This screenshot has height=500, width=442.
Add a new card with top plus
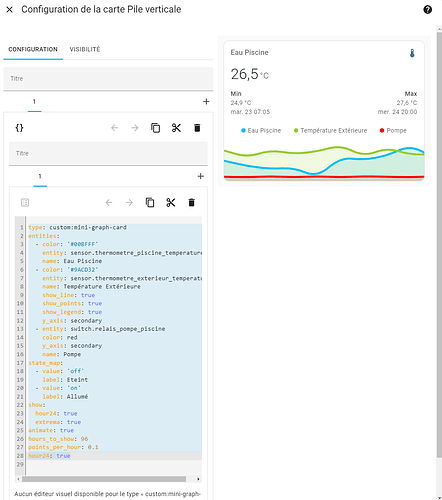[x=206, y=102]
